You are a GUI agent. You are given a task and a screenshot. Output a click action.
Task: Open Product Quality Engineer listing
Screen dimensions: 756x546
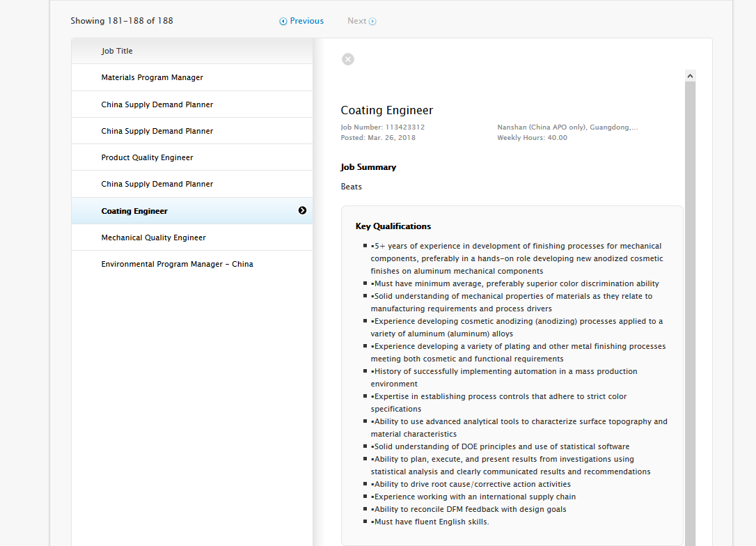point(148,157)
